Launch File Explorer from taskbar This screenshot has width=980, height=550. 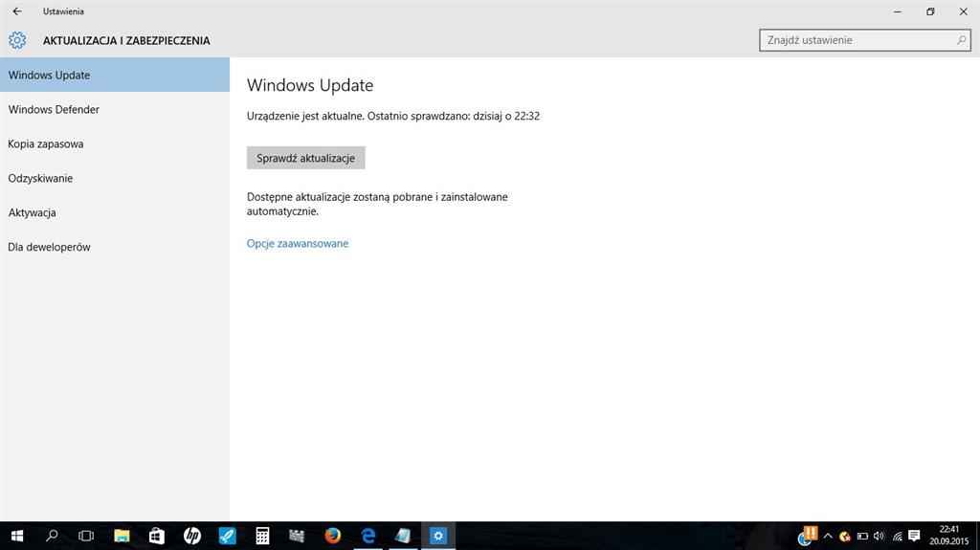click(x=122, y=536)
